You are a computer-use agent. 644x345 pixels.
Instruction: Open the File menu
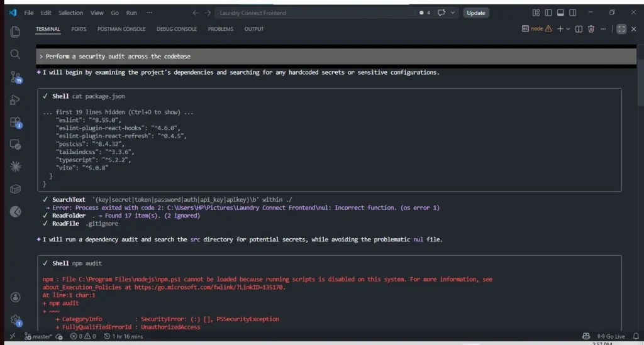point(29,13)
